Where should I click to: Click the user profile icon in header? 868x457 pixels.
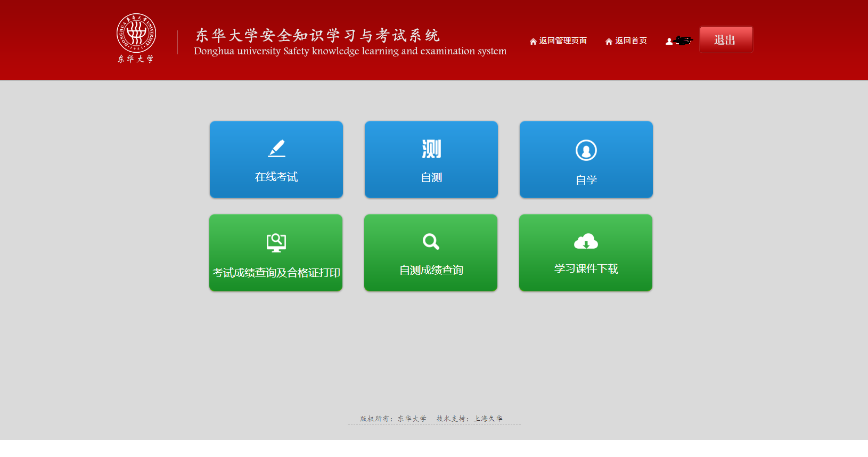(669, 42)
